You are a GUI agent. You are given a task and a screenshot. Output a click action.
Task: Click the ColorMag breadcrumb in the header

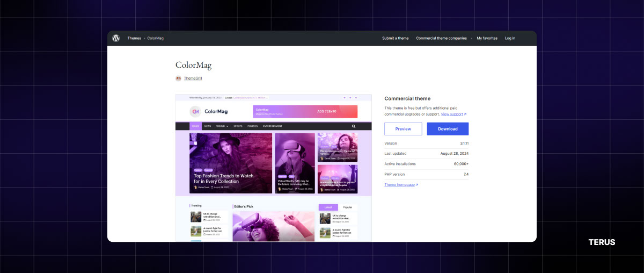coord(156,38)
